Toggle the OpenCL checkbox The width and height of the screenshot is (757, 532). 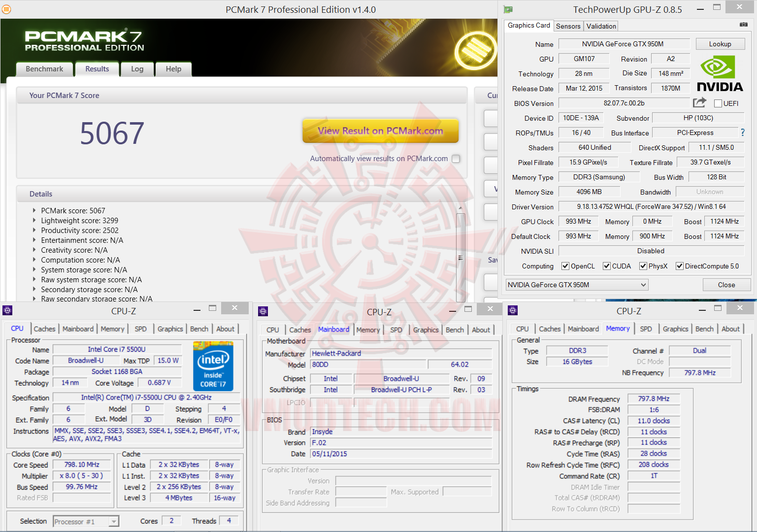pyautogui.click(x=565, y=266)
